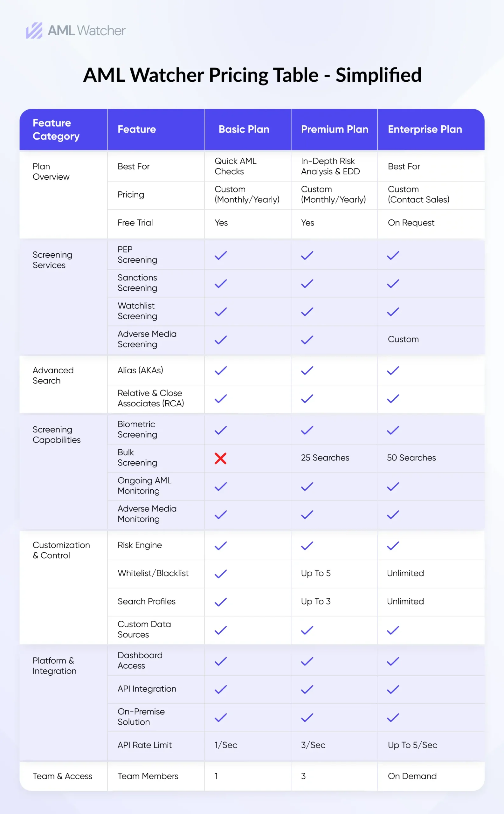Image resolution: width=504 pixels, height=814 pixels.
Task: Click Basic Plan checkmark for Risk Engine
Action: coord(220,546)
